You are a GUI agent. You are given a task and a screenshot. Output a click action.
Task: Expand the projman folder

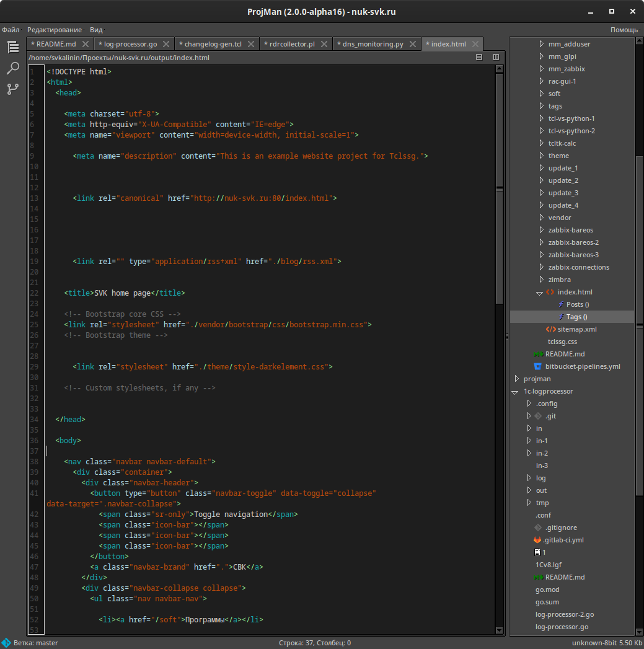(517, 379)
